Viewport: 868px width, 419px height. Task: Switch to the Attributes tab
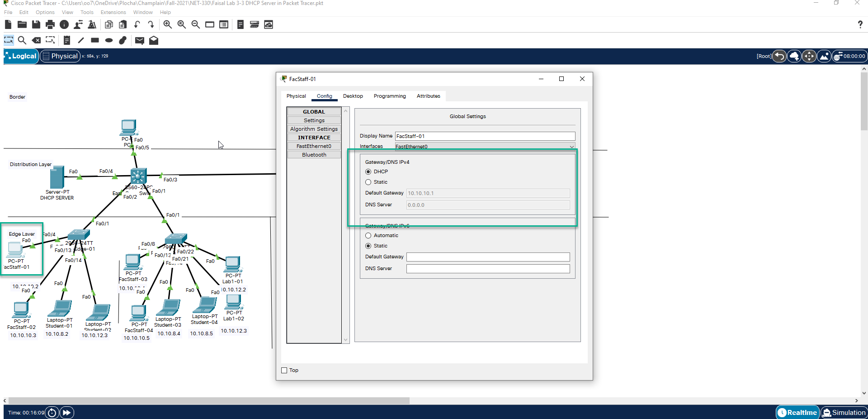click(x=429, y=96)
